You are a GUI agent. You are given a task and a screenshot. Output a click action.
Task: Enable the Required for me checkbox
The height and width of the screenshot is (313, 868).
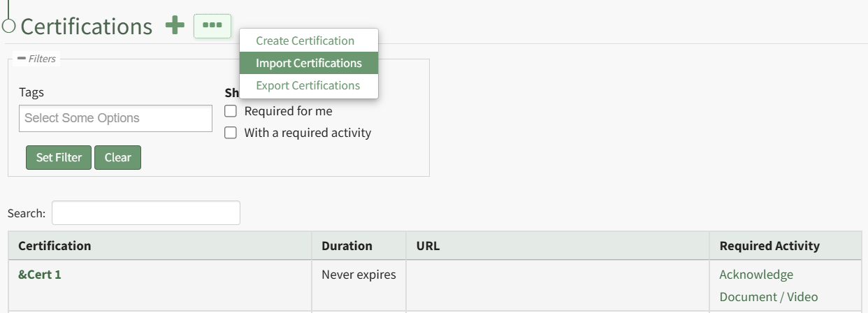231,111
